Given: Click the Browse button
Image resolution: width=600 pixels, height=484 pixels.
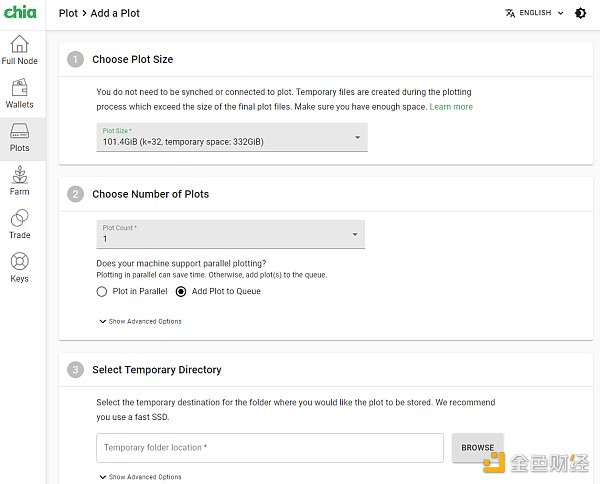Looking at the screenshot, I should (477, 448).
